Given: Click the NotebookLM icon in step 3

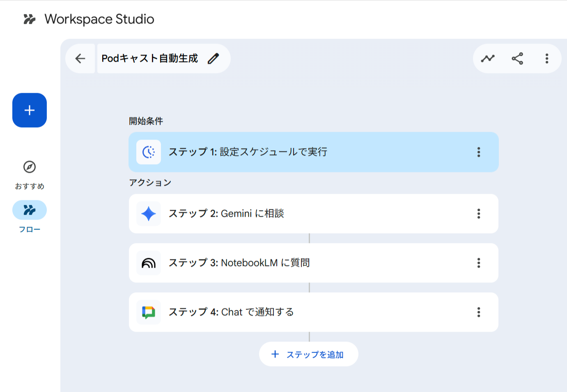Looking at the screenshot, I should tap(149, 263).
